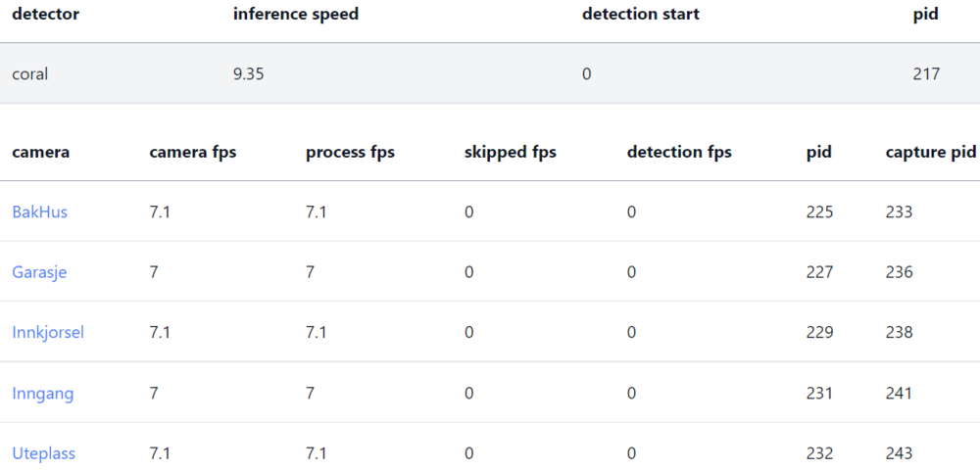Click Uteplass capture pid value 243
980x470 pixels.
click(x=899, y=454)
